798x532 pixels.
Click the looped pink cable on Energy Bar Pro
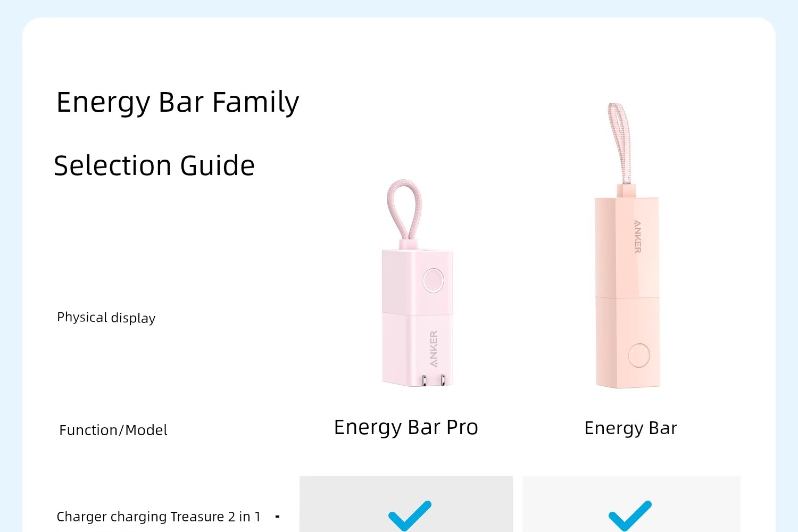click(x=405, y=211)
